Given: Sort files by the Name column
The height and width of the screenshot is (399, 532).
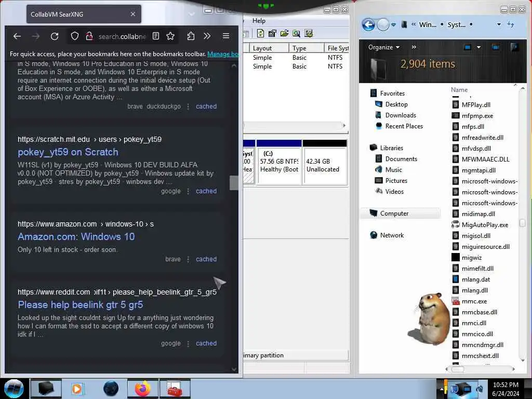Looking at the screenshot, I should coord(459,90).
